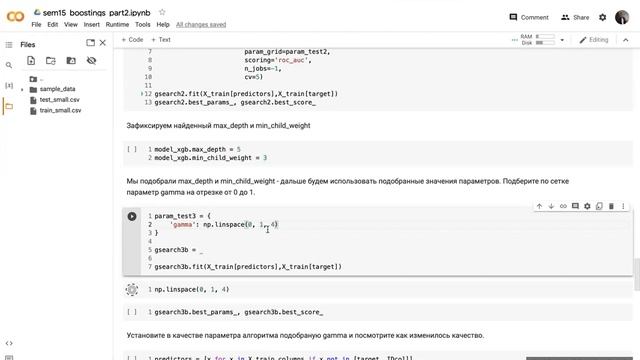Open more cell actions menu
This screenshot has height=360, width=640.
[623, 206]
